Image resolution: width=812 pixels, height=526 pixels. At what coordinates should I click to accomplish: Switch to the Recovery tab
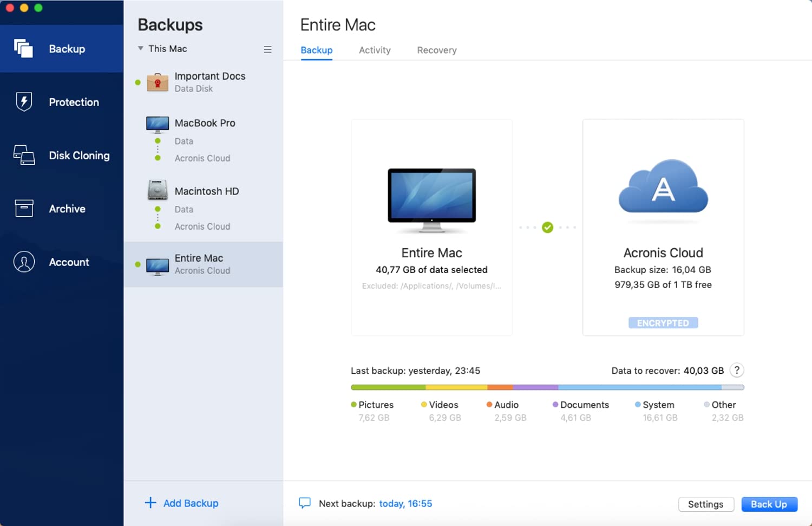point(436,50)
